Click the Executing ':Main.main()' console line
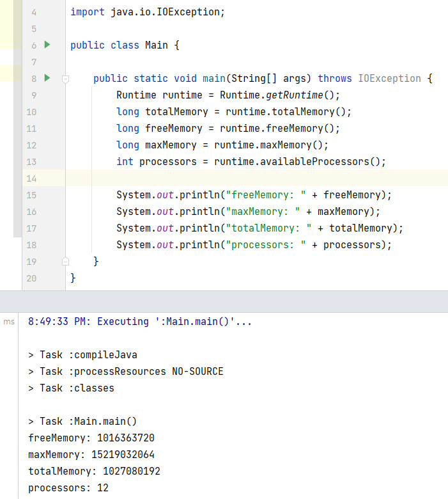The image size is (448, 499). pyautogui.click(x=140, y=322)
